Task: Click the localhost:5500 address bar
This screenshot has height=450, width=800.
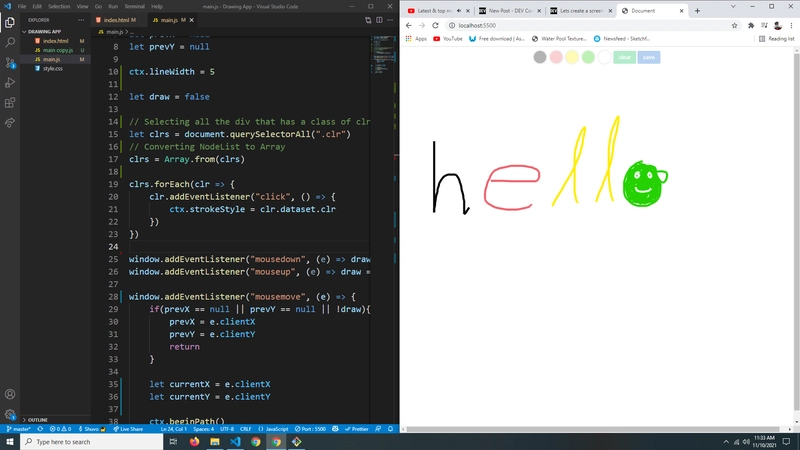Action: 592,26
